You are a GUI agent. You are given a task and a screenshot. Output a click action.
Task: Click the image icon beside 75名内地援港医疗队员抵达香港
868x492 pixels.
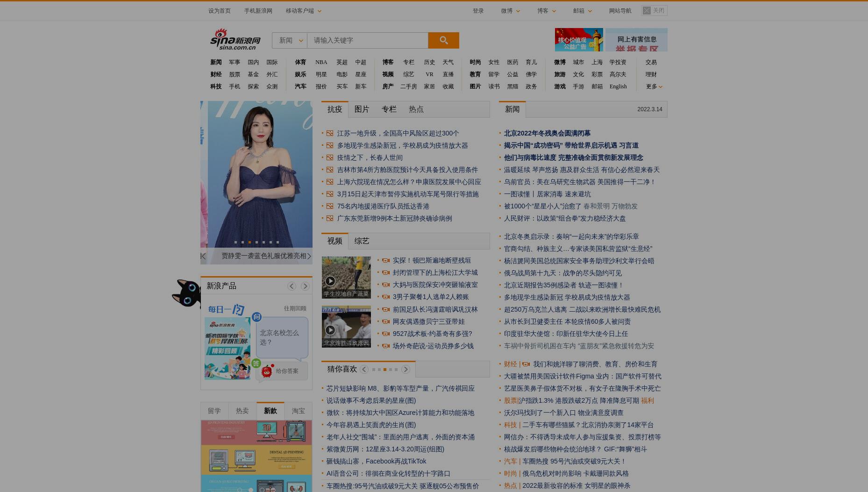(330, 206)
